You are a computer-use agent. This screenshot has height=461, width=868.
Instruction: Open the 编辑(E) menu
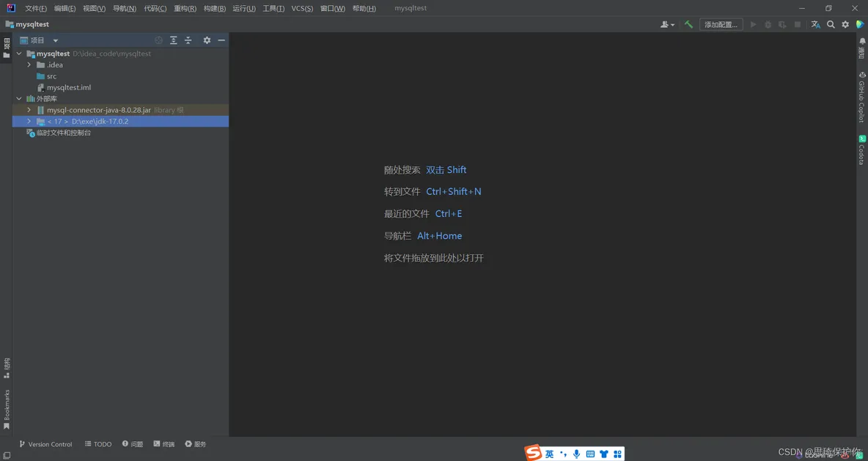point(65,8)
